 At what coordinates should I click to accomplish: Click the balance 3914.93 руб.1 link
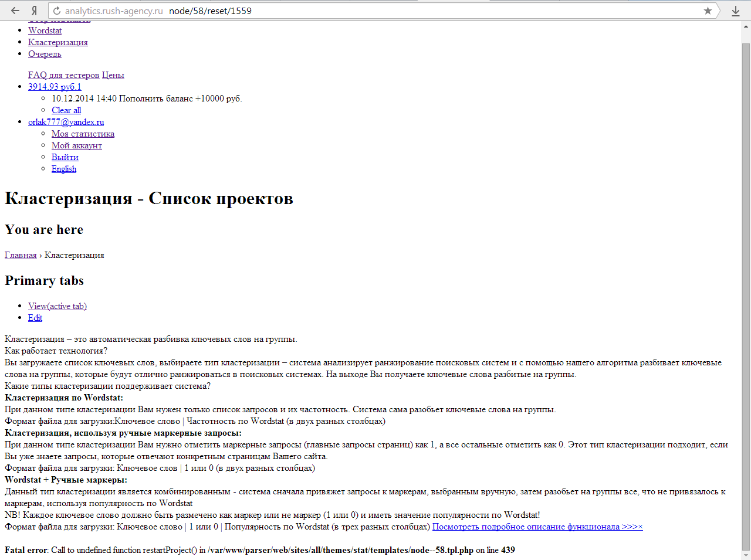pos(55,87)
